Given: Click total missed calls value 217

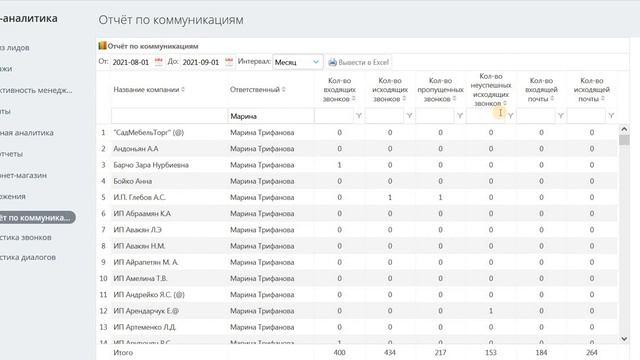Looking at the screenshot, I should click(440, 352).
